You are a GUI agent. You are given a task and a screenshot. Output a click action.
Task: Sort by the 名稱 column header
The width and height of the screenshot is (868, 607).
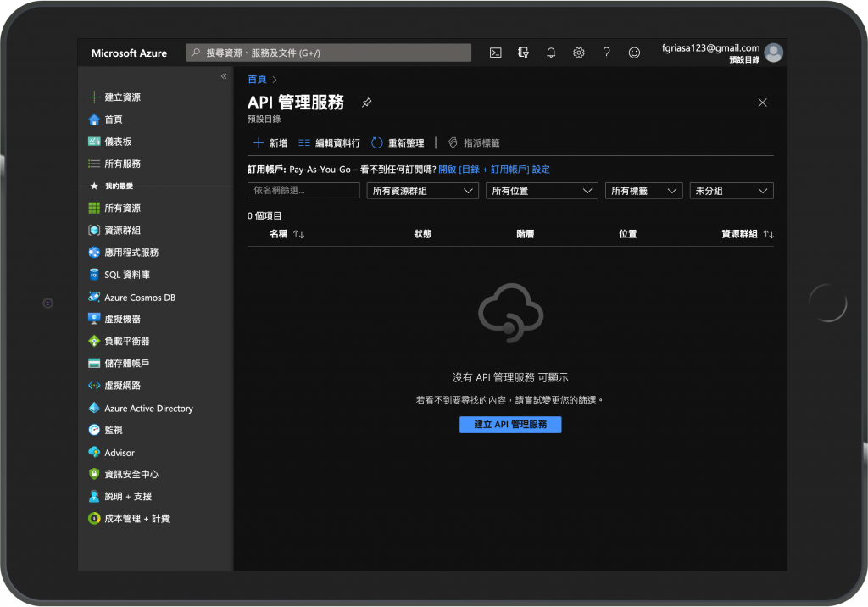[x=287, y=234]
